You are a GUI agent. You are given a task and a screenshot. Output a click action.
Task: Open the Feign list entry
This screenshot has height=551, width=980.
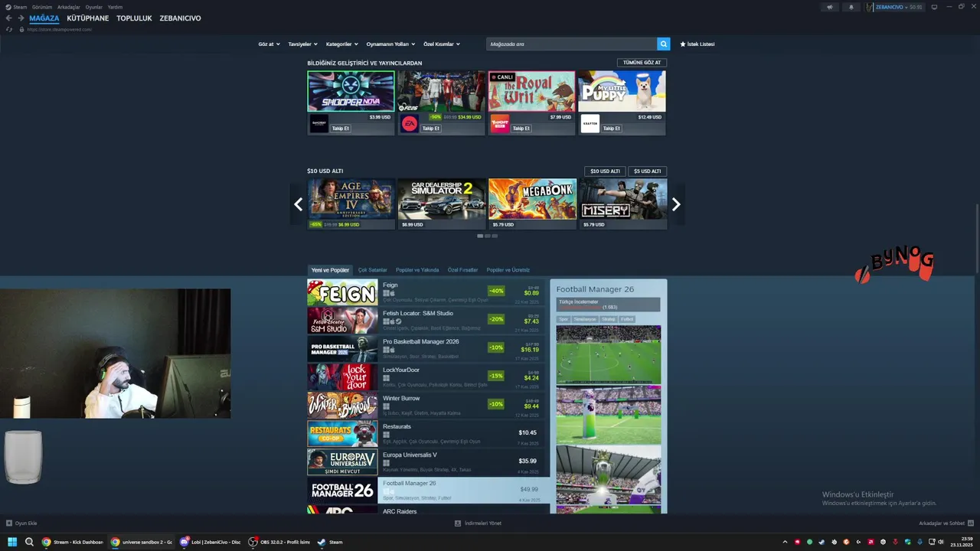pyautogui.click(x=426, y=292)
